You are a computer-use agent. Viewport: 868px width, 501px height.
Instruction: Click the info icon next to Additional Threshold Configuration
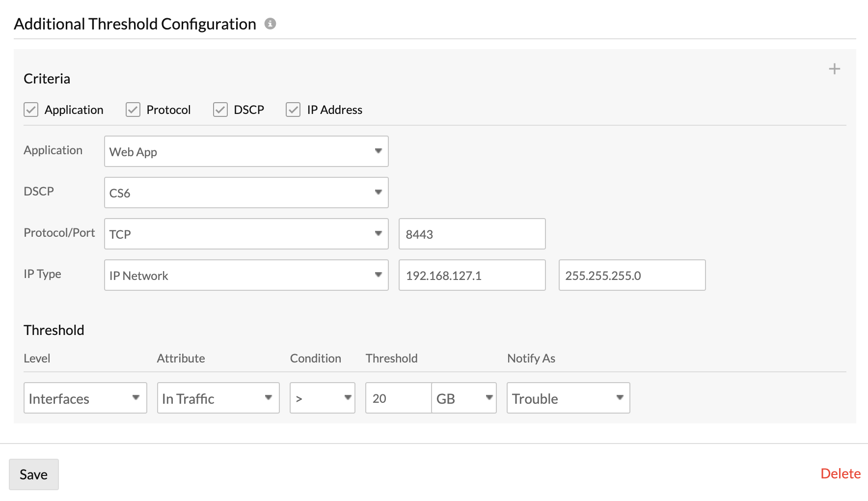click(x=271, y=23)
